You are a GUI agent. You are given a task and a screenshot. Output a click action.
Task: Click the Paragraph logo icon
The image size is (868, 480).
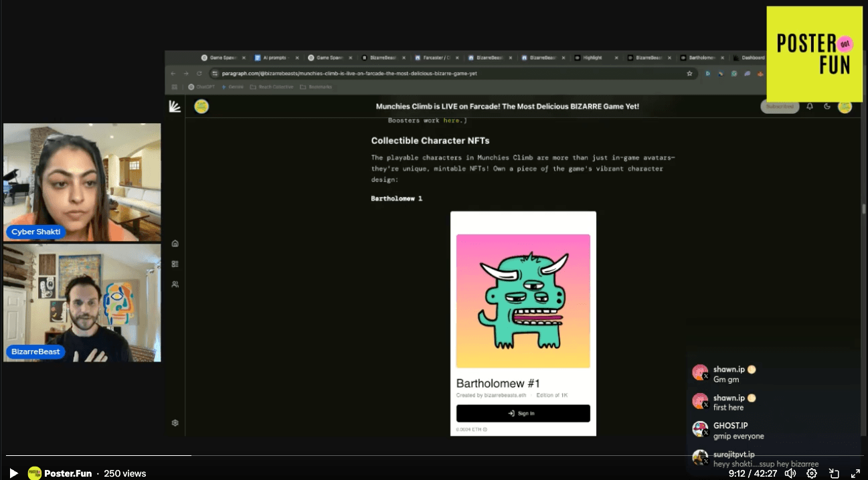[x=175, y=106]
